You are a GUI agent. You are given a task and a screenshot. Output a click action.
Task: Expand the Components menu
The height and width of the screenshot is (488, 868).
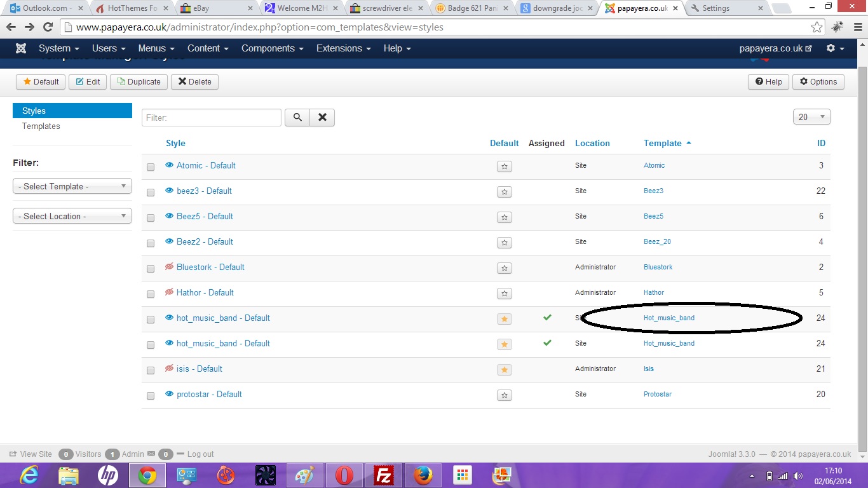(273, 48)
